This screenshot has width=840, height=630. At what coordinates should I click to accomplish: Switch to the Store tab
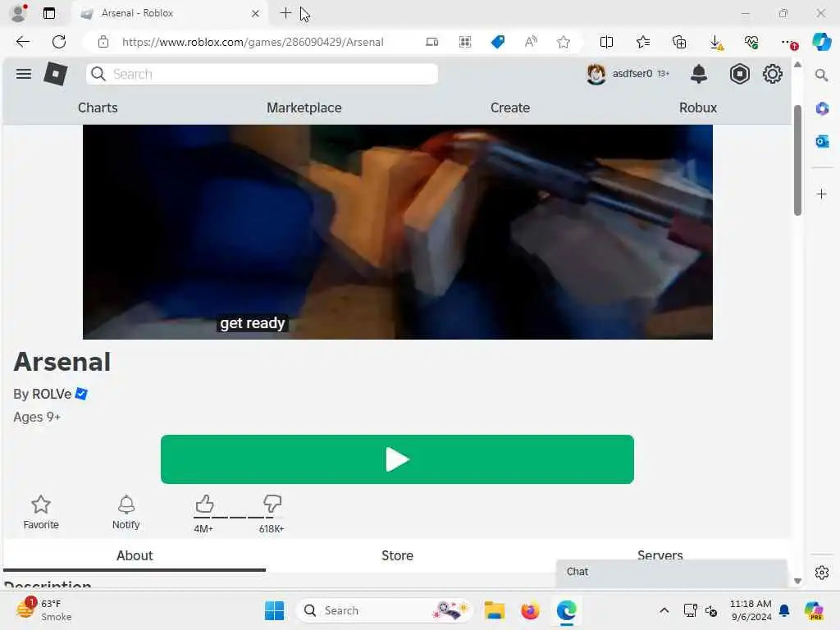tap(397, 555)
